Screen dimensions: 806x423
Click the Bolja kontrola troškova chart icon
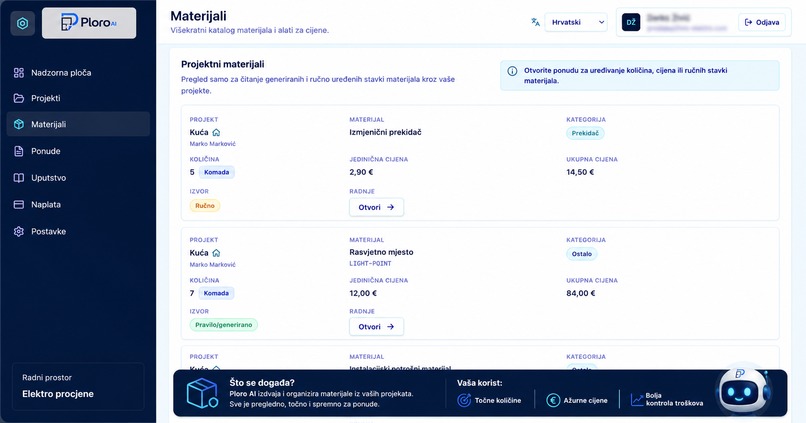(637, 400)
